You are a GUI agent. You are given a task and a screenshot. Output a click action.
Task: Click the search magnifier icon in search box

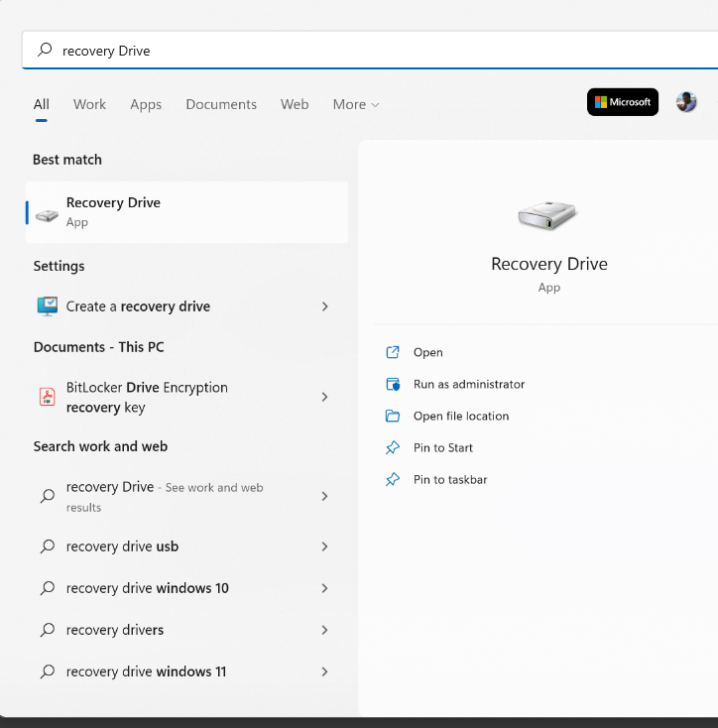[x=45, y=50]
